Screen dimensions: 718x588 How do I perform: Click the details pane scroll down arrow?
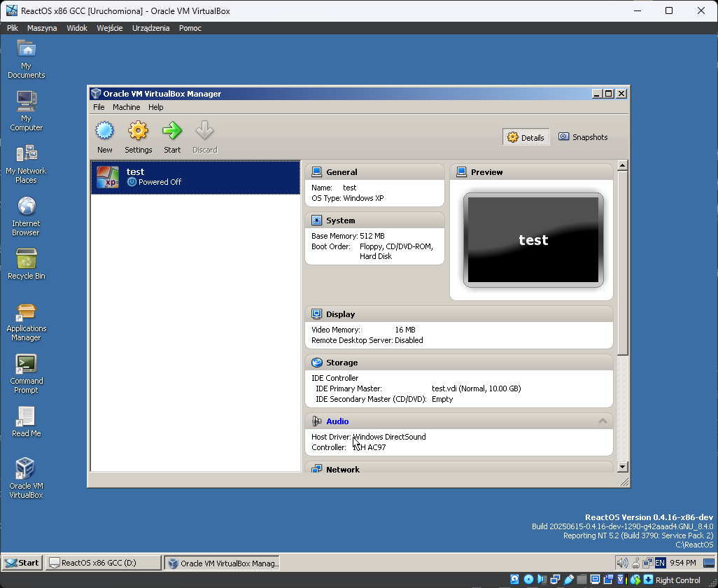coord(622,467)
